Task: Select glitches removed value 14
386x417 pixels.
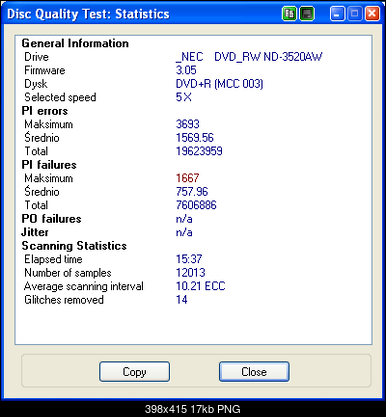Action: [182, 300]
